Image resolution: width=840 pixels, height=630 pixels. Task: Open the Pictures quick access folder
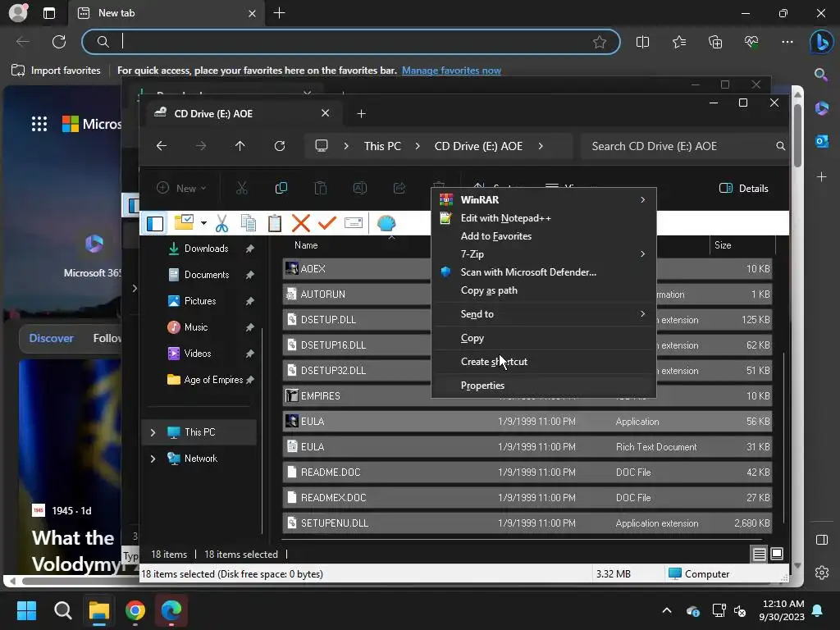pos(200,301)
